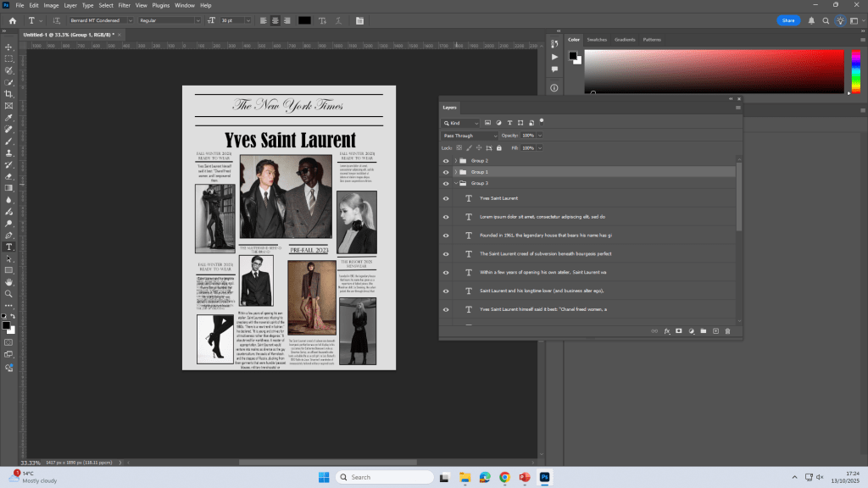Click the black text color swatch
The height and width of the screenshot is (488, 868).
303,20
